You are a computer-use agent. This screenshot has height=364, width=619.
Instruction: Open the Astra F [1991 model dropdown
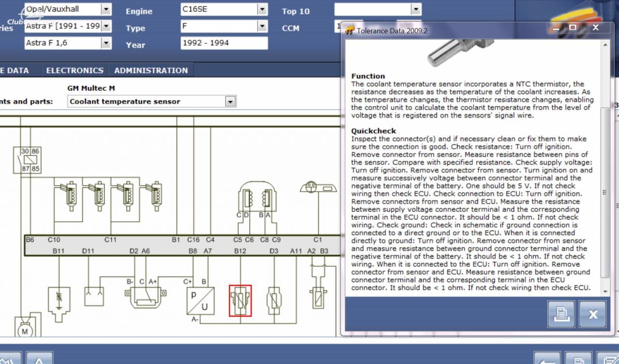pos(106,26)
